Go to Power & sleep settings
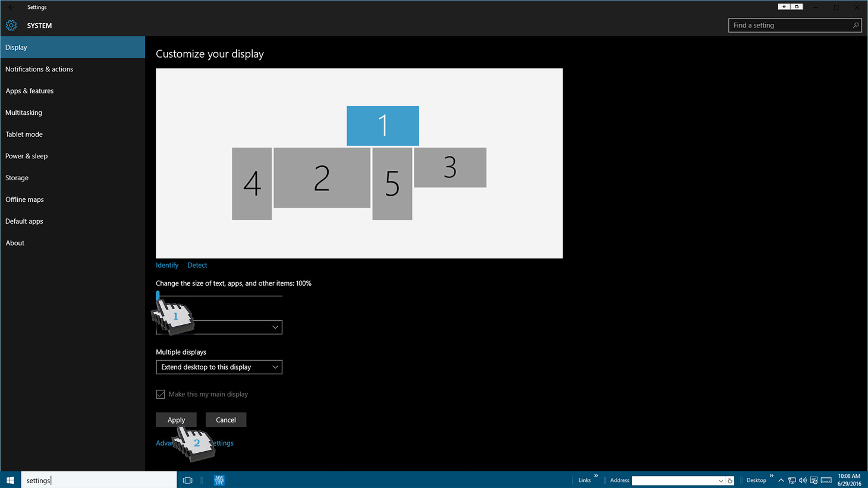This screenshot has height=488, width=868. click(x=27, y=156)
